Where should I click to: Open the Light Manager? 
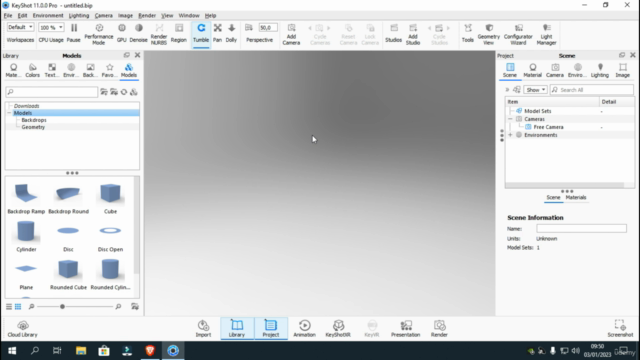546,34
